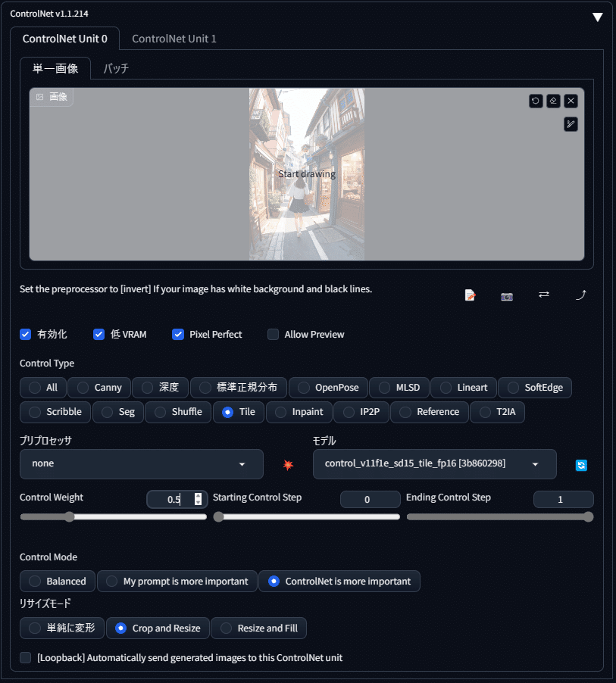Adjust the Starting Control Step slider

[306, 517]
